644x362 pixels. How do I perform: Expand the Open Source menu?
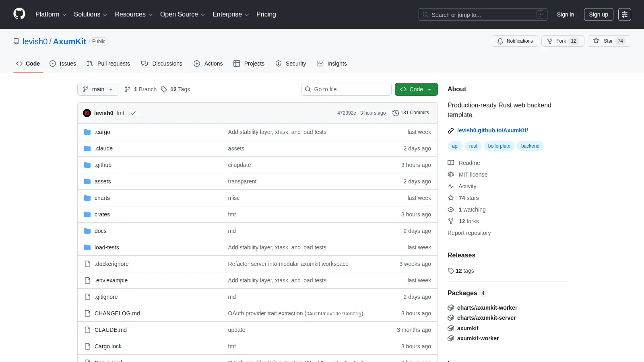(x=183, y=14)
